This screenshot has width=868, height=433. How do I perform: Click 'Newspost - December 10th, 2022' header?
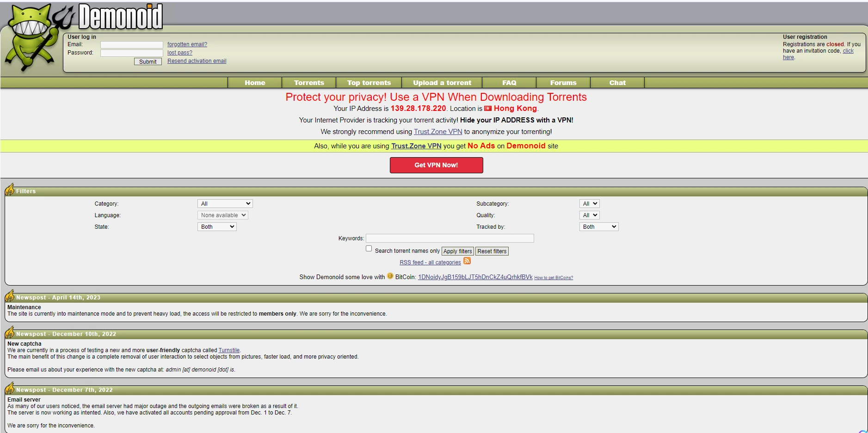66,334
